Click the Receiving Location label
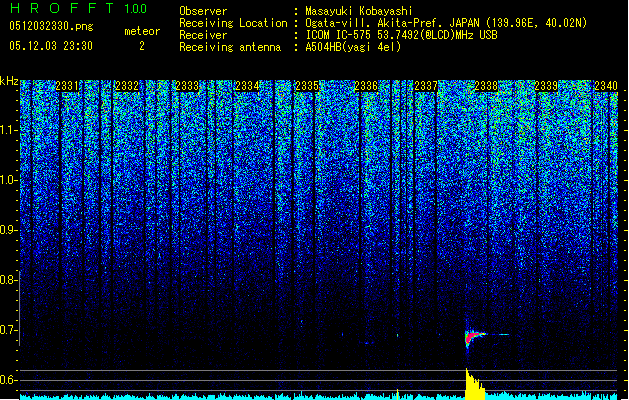 coord(233,23)
